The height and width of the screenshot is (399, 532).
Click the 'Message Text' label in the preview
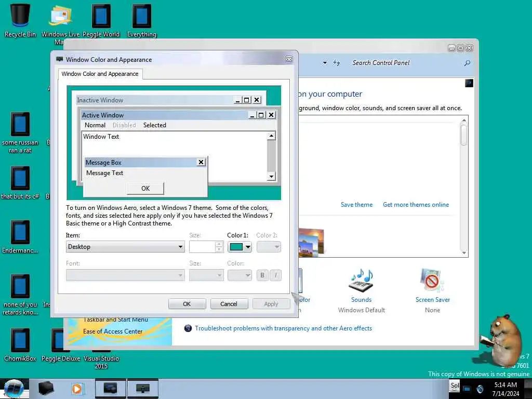tap(104, 172)
